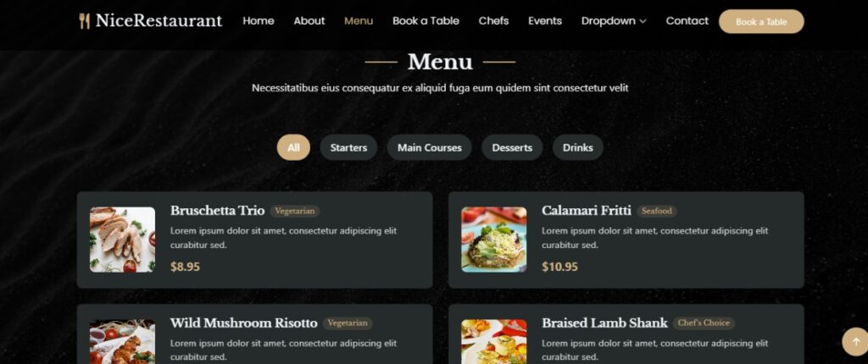Image resolution: width=868 pixels, height=364 pixels.
Task: Click the Chef's Choice badge on Lamb Shank
Action: tap(704, 323)
